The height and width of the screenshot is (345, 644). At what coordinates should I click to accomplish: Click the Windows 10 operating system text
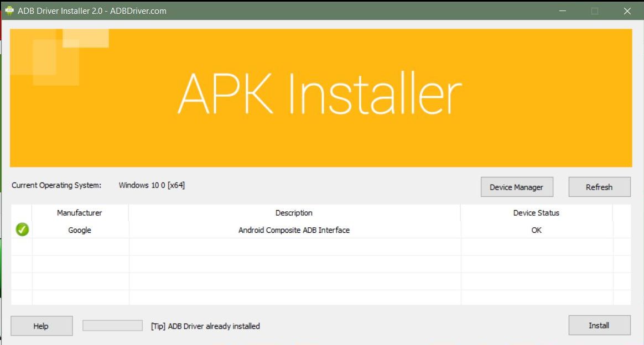click(x=152, y=185)
